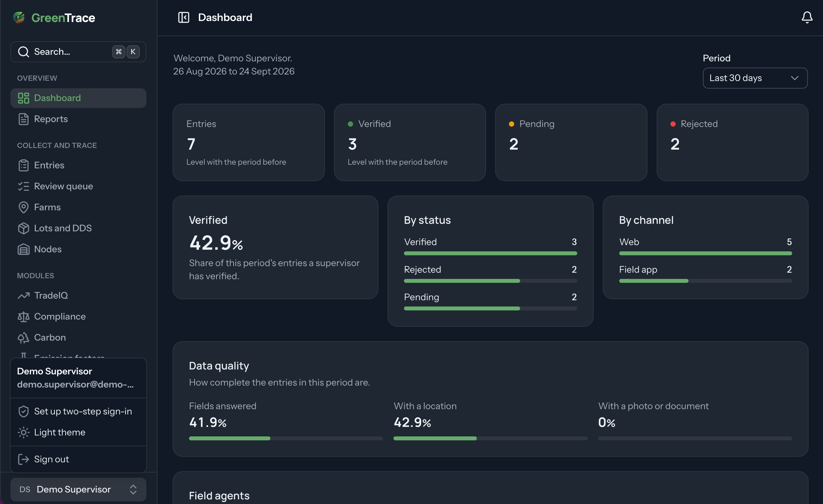Viewport: 823px width, 504px height.
Task: Open the Farms section
Action: [78, 207]
